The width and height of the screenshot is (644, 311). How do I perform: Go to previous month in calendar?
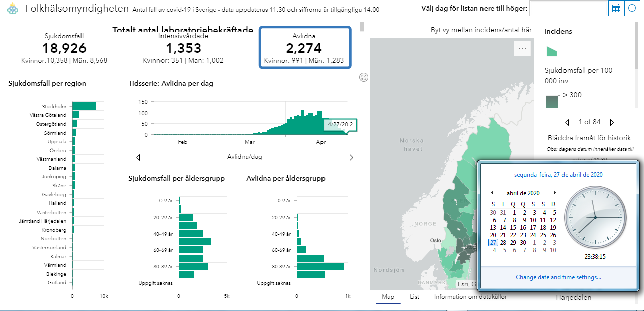coord(492,193)
